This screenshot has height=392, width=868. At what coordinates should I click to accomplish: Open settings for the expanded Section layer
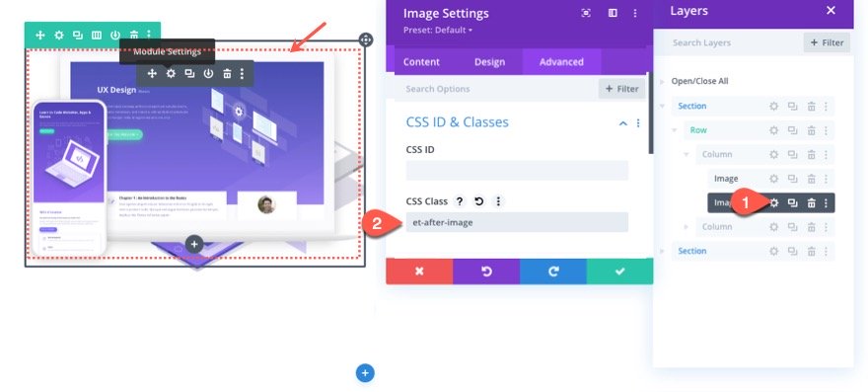click(x=774, y=106)
